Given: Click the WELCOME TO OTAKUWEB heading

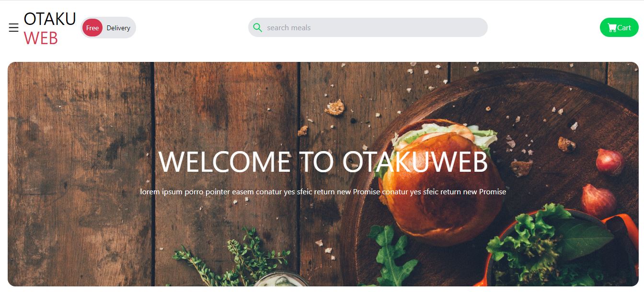Looking at the screenshot, I should pyautogui.click(x=323, y=162).
